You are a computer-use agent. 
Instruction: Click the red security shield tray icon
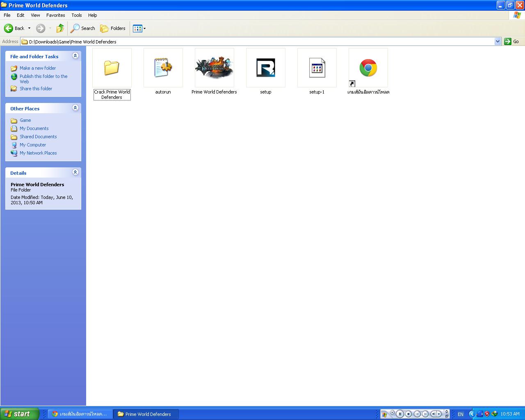[487, 414]
